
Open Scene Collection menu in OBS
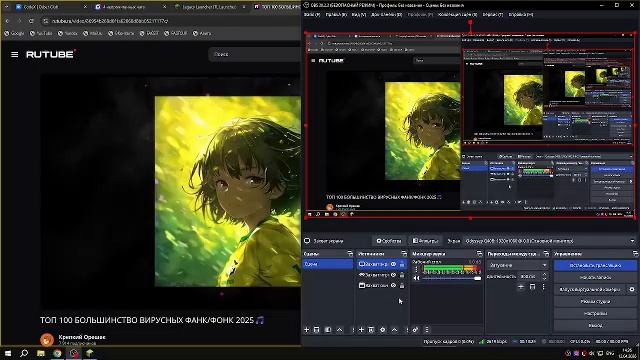click(457, 14)
